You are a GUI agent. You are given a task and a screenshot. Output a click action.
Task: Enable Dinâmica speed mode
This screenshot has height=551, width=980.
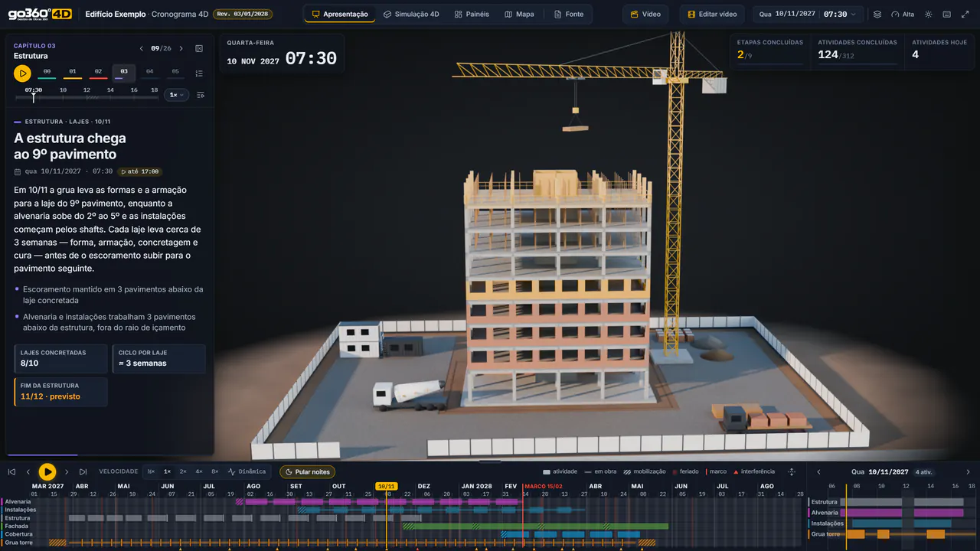pyautogui.click(x=247, y=472)
